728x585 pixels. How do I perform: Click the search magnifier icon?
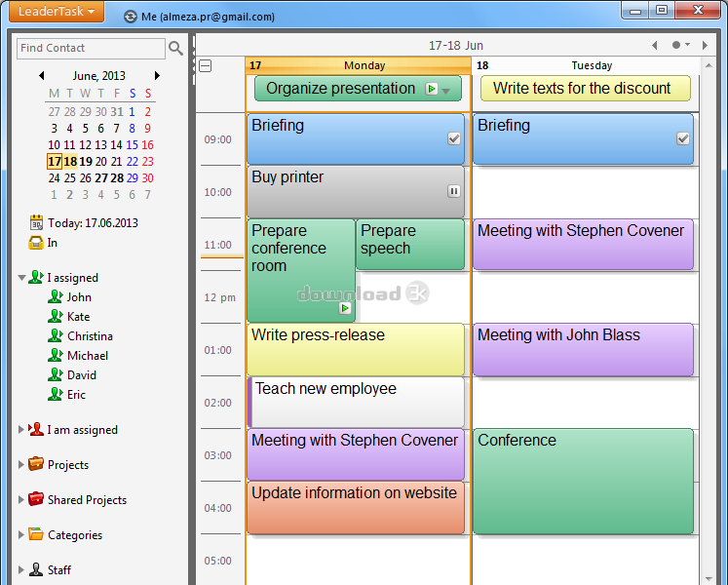[175, 48]
